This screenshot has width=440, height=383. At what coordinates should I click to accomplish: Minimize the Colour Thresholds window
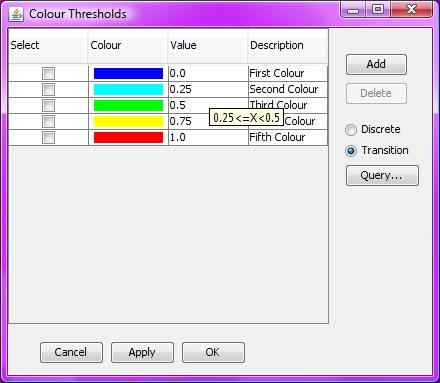pyautogui.click(x=353, y=10)
